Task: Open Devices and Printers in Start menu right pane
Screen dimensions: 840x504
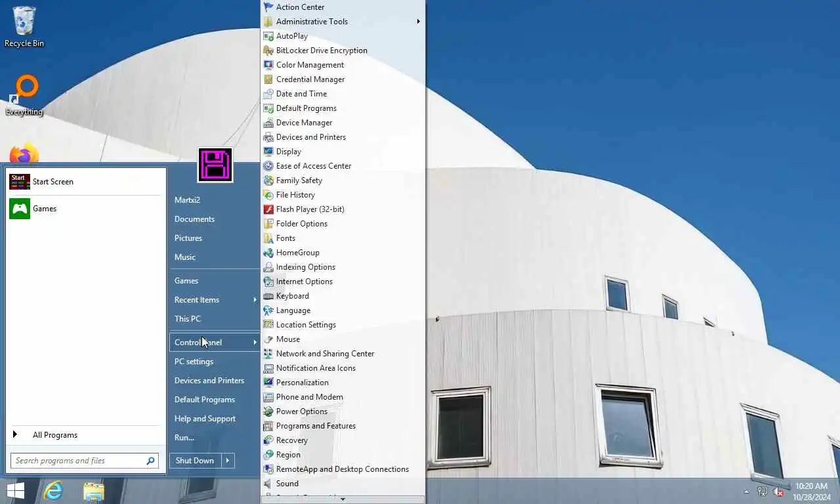Action: tap(209, 381)
